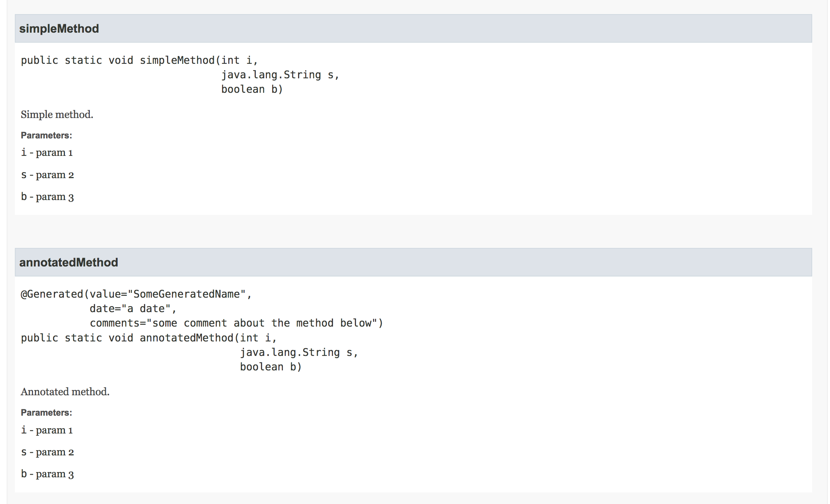The height and width of the screenshot is (504, 830).
Task: Select 's - param 2' in annotatedMethod section
Action: pos(48,452)
